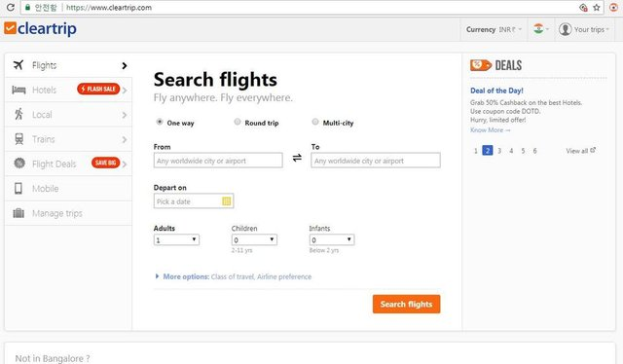This screenshot has height=364, width=623.
Task: Open the Adults dropdown
Action: (x=176, y=240)
